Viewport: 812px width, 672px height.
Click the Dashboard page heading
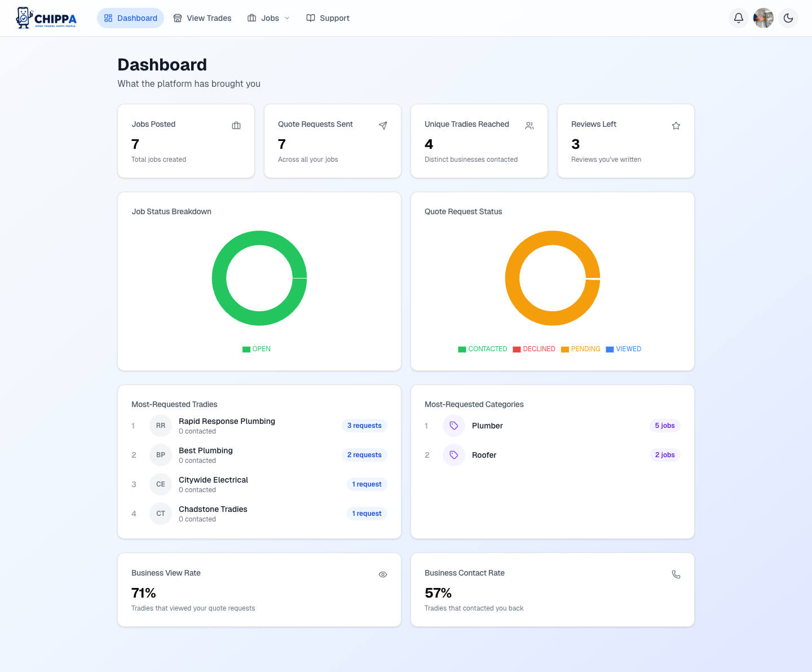tap(162, 65)
